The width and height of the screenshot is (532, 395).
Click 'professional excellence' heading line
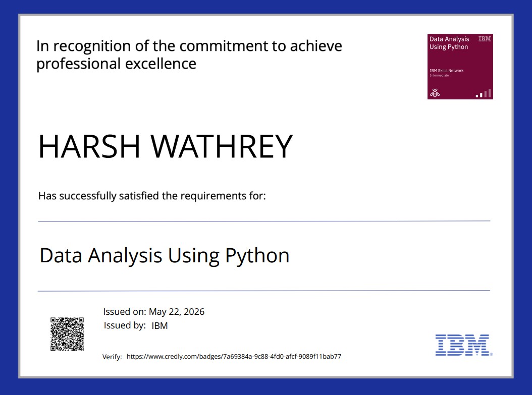117,64
